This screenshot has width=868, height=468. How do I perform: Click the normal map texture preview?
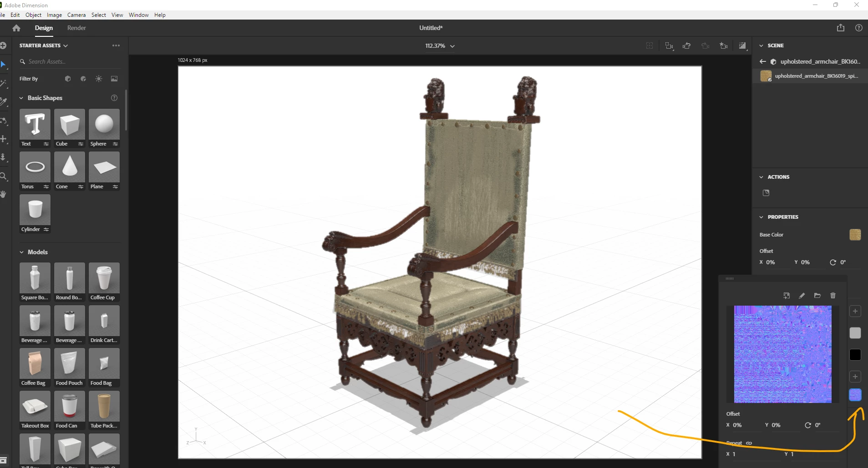click(x=783, y=354)
